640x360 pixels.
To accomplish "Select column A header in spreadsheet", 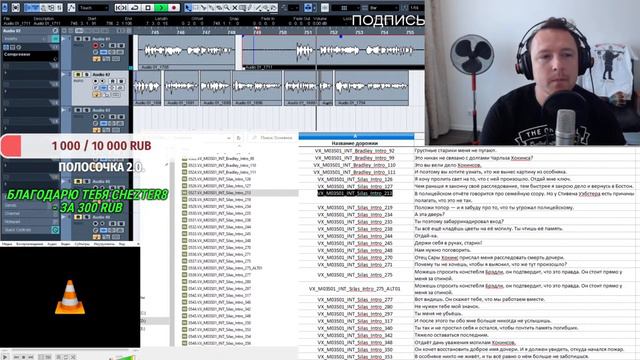I will (x=356, y=136).
